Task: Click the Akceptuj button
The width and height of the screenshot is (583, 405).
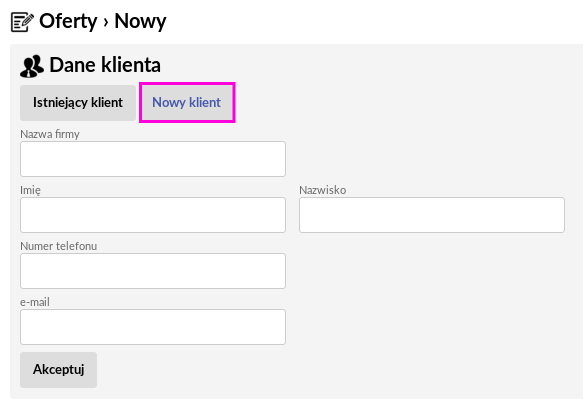Action: [x=58, y=370]
